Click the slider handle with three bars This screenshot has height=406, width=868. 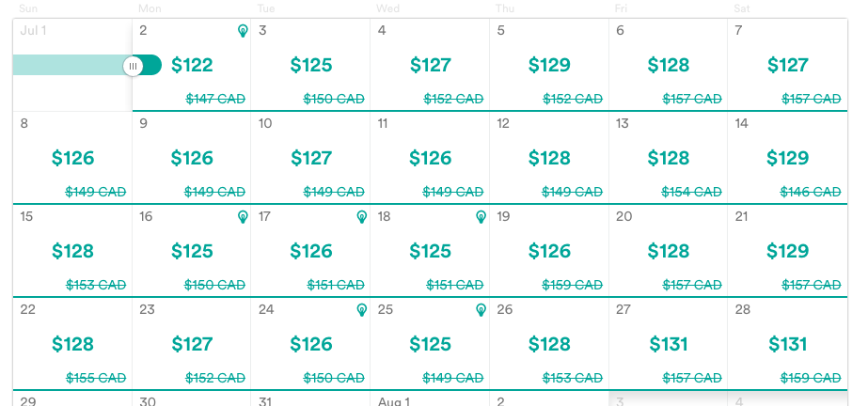click(133, 66)
